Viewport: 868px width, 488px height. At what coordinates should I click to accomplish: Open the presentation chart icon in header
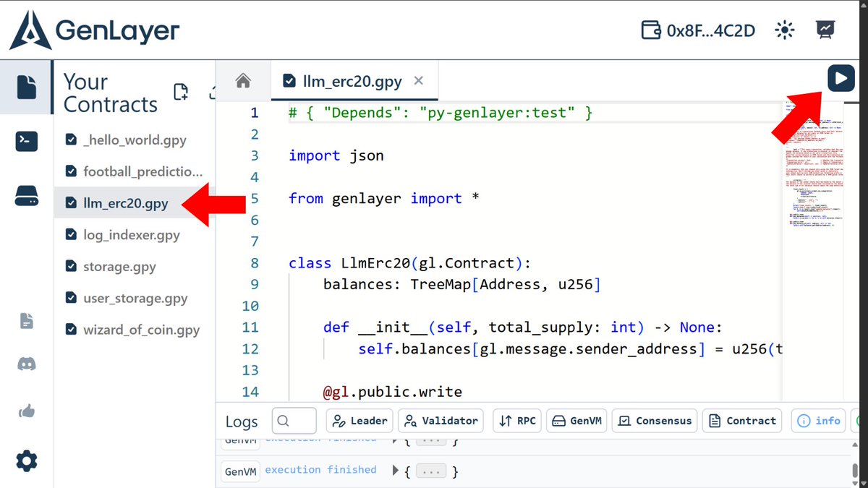click(x=825, y=30)
